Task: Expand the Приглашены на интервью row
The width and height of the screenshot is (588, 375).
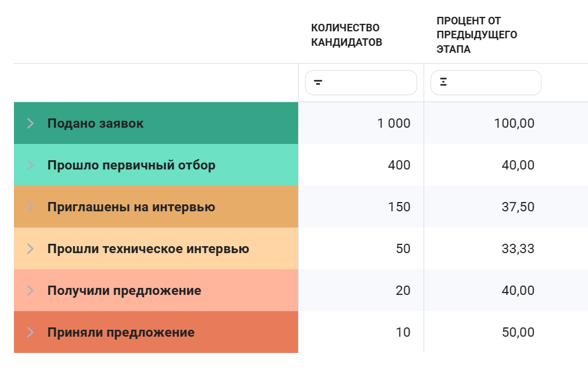Action: point(30,207)
